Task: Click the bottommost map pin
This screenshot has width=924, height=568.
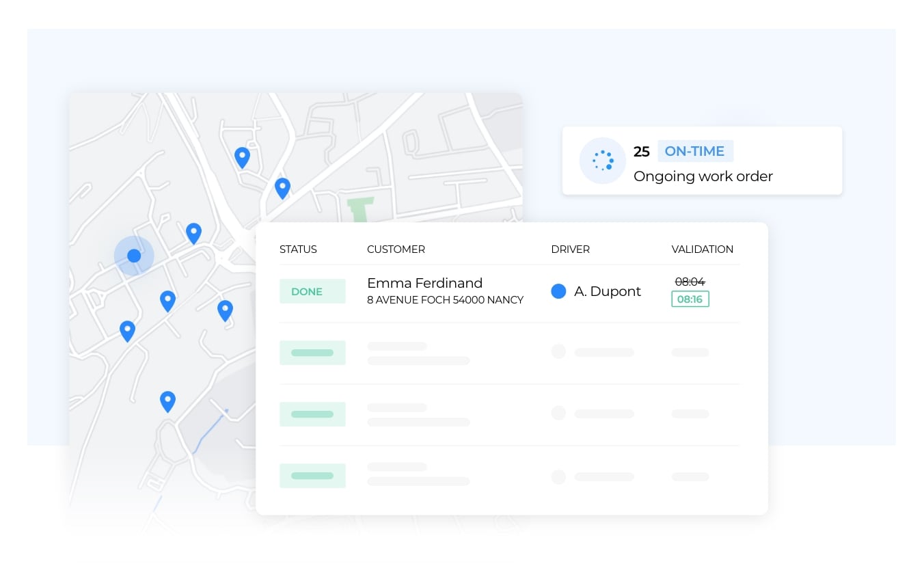Action: (x=167, y=401)
